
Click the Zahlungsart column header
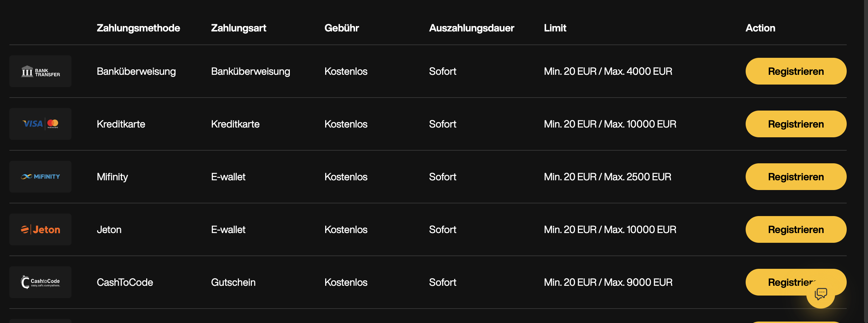[x=239, y=28]
